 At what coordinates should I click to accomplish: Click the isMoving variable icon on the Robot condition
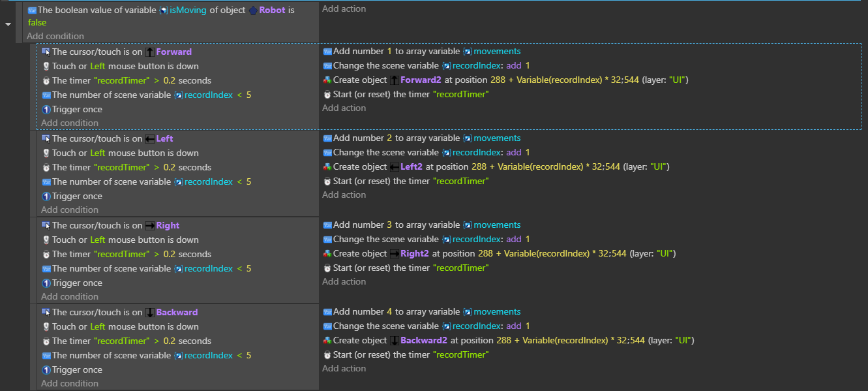pos(163,10)
